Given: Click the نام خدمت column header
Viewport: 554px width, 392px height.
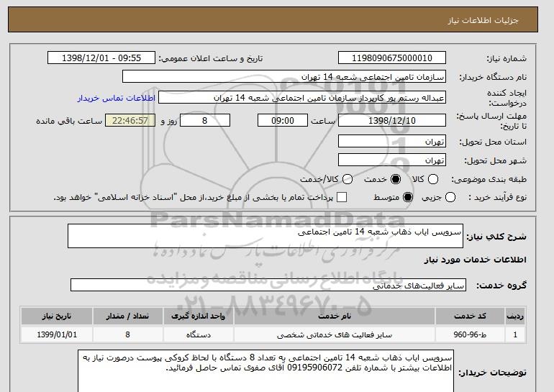Looking at the screenshot, I should coord(335,316).
